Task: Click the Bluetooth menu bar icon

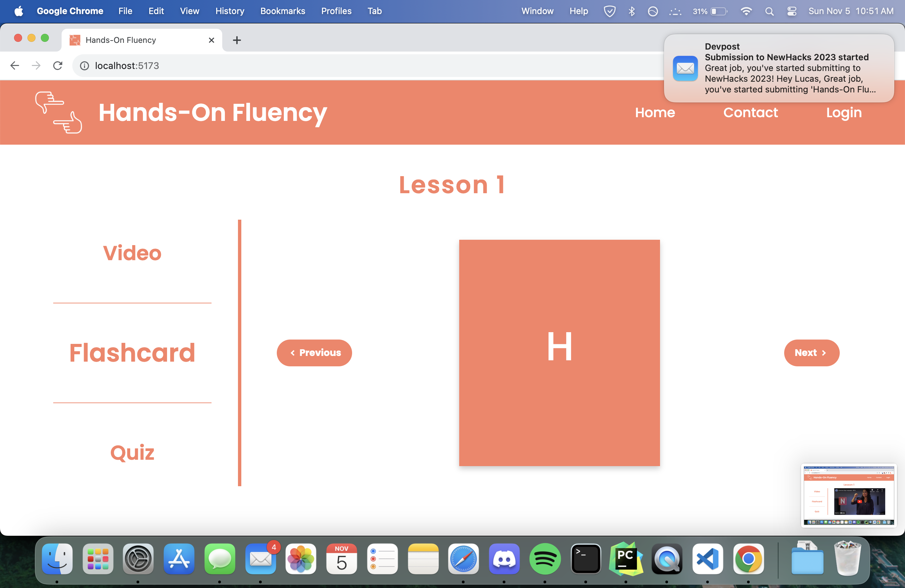Action: click(632, 11)
